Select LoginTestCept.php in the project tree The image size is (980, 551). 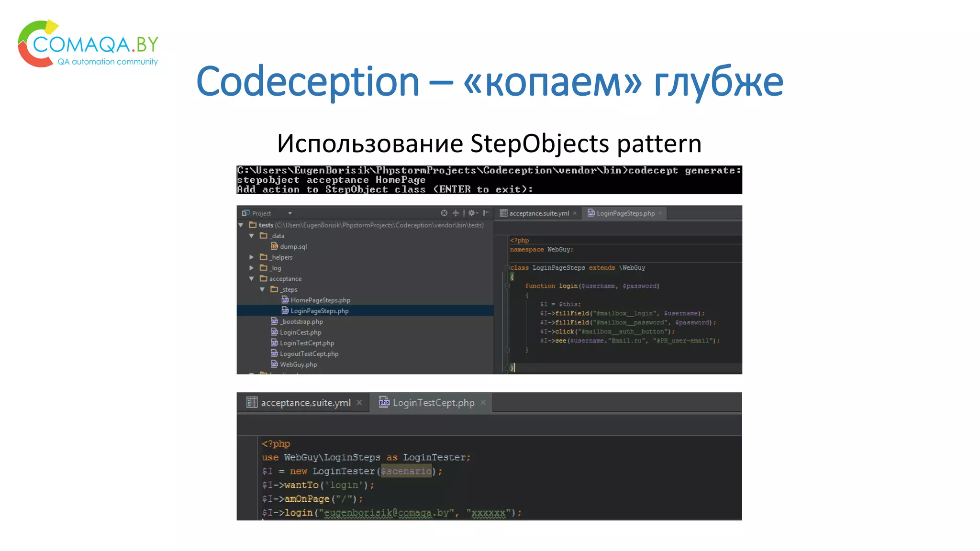pos(307,343)
